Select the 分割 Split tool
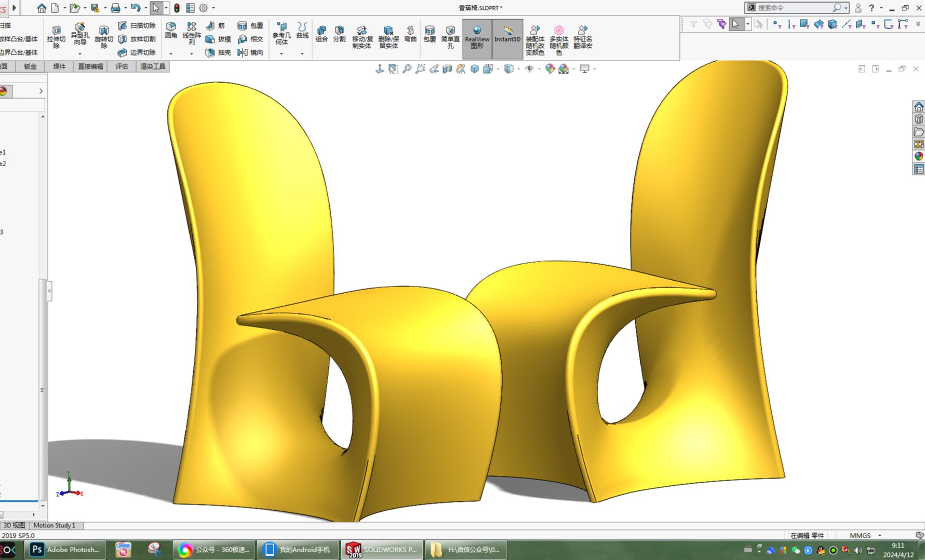The height and width of the screenshot is (560, 925). click(x=339, y=34)
